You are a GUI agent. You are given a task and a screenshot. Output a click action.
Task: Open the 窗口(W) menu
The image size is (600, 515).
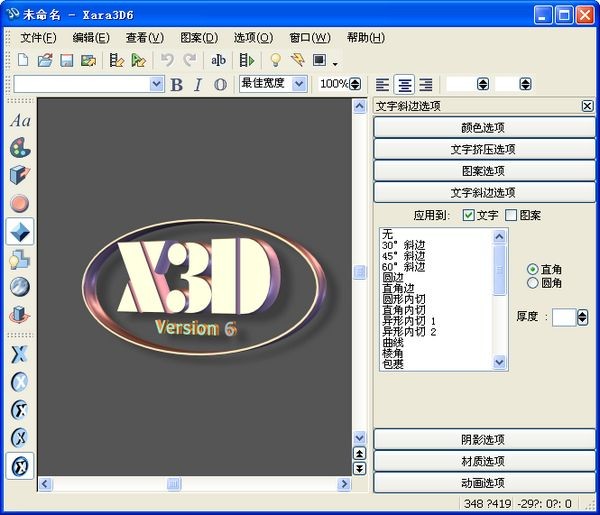tap(310, 37)
